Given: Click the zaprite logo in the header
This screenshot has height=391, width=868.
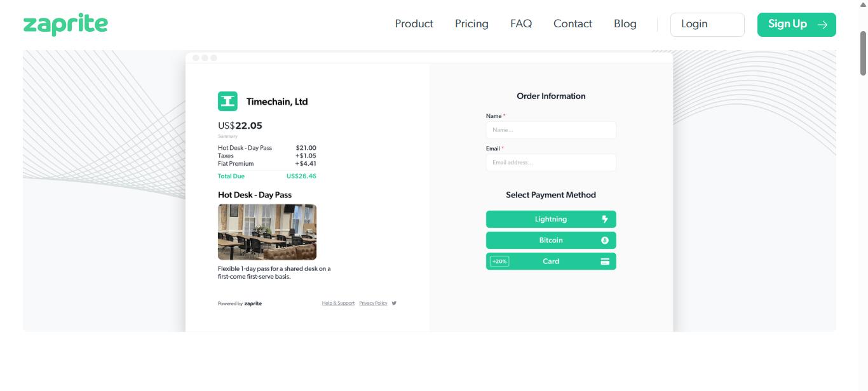Looking at the screenshot, I should pyautogui.click(x=65, y=24).
